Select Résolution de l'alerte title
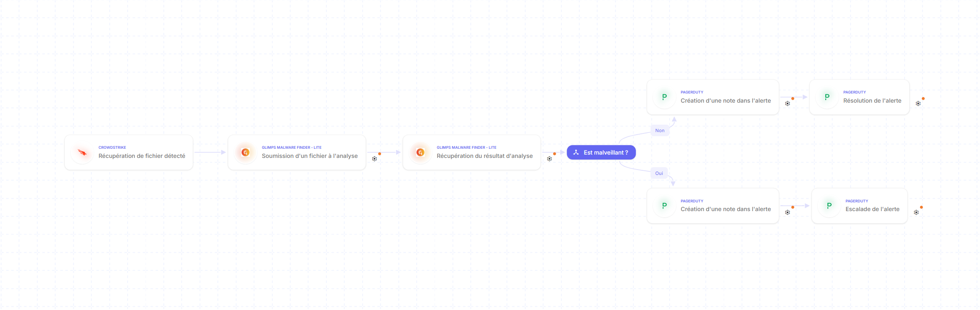 click(872, 101)
